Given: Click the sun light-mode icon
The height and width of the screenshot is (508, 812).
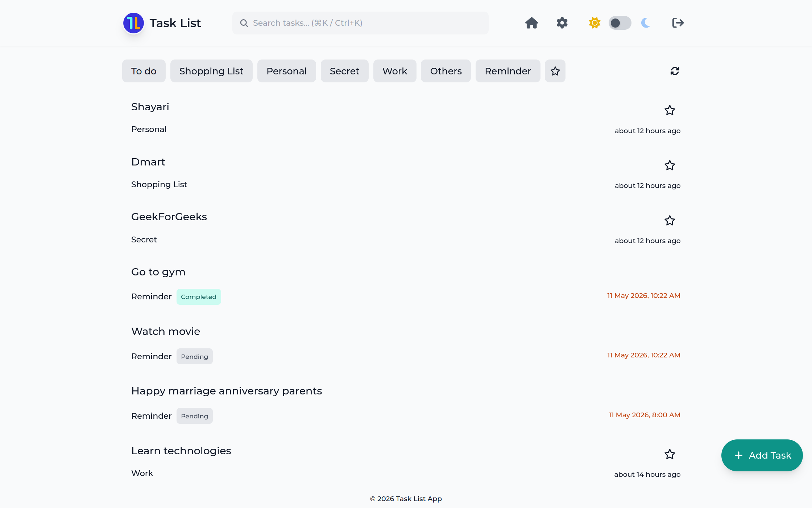Looking at the screenshot, I should click(594, 23).
